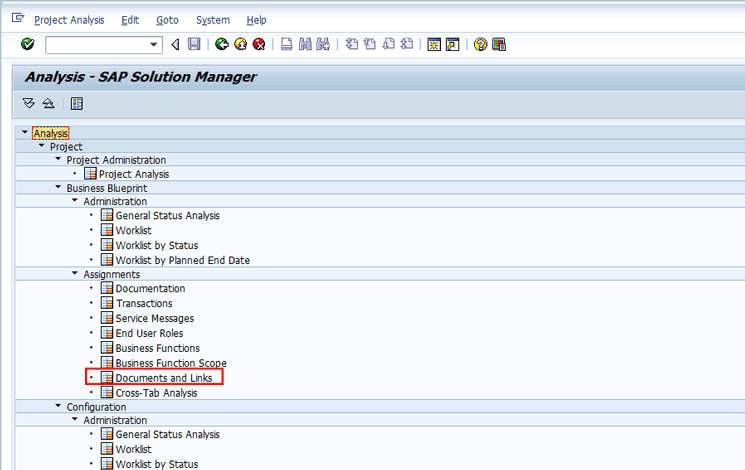Viewport: 745px width, 470px height.
Task: Click the Collapse All subtree icon
Action: (48, 103)
